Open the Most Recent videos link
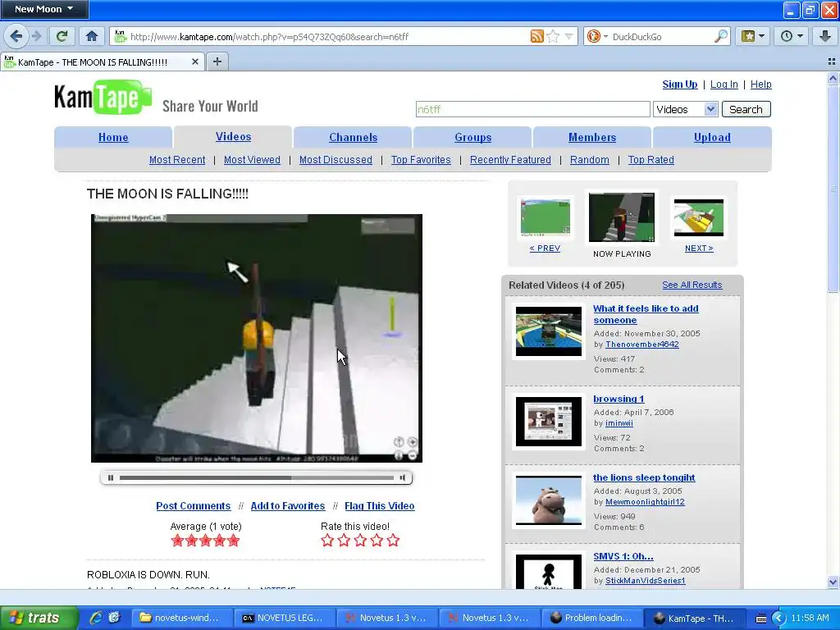 (177, 160)
